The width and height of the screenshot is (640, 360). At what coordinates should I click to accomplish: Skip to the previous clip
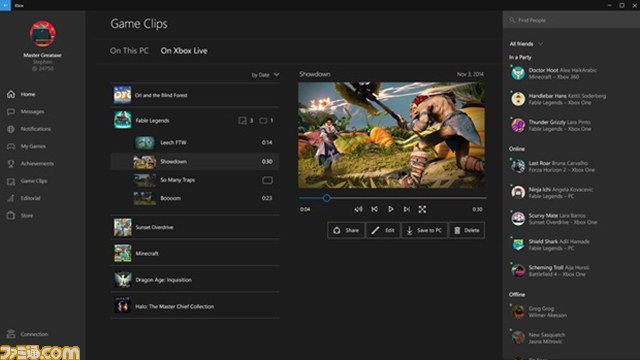[x=374, y=209]
